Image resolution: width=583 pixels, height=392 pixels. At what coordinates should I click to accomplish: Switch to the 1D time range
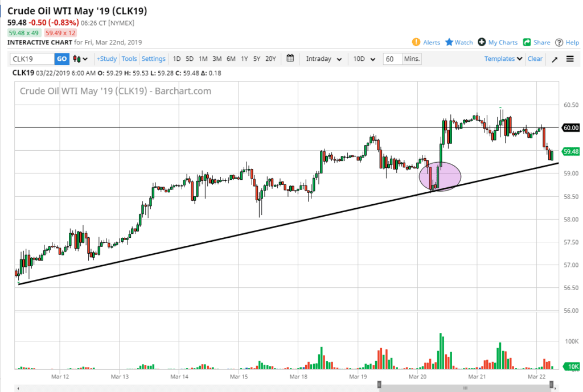pos(176,59)
